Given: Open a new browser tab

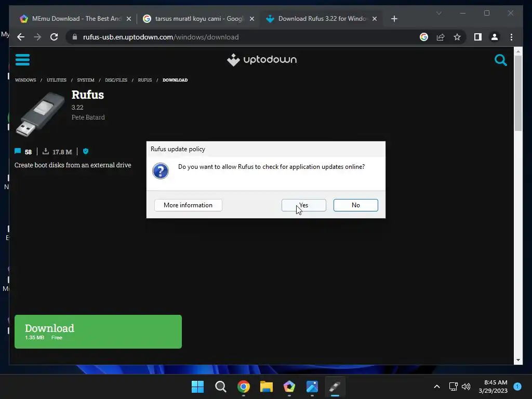Looking at the screenshot, I should coord(394,19).
